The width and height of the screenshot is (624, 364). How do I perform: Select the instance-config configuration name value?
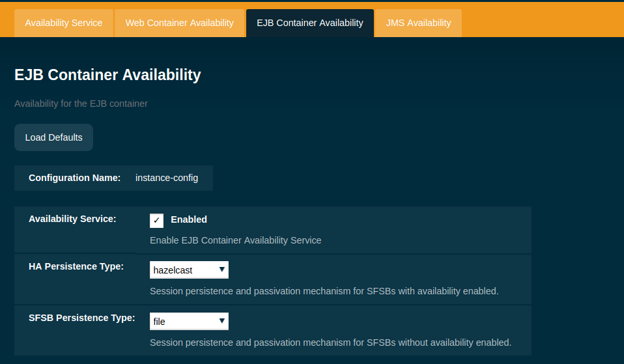[x=167, y=178]
